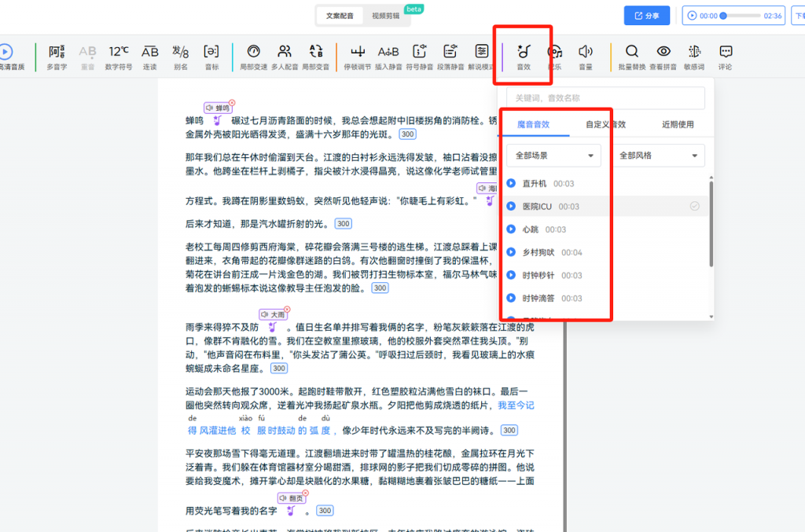Click the sound effects list scrollbar
This screenshot has width=805, height=532.
click(x=711, y=224)
